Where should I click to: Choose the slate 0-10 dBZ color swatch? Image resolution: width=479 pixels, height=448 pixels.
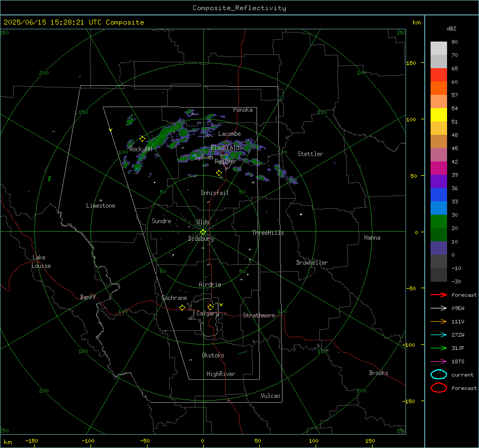pos(439,248)
